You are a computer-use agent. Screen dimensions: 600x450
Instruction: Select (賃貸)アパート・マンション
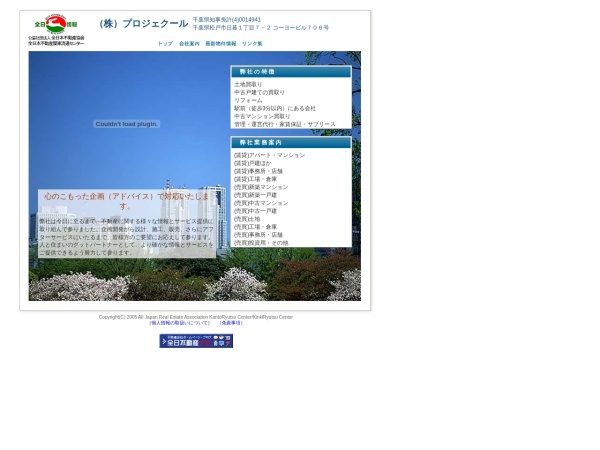(x=269, y=155)
